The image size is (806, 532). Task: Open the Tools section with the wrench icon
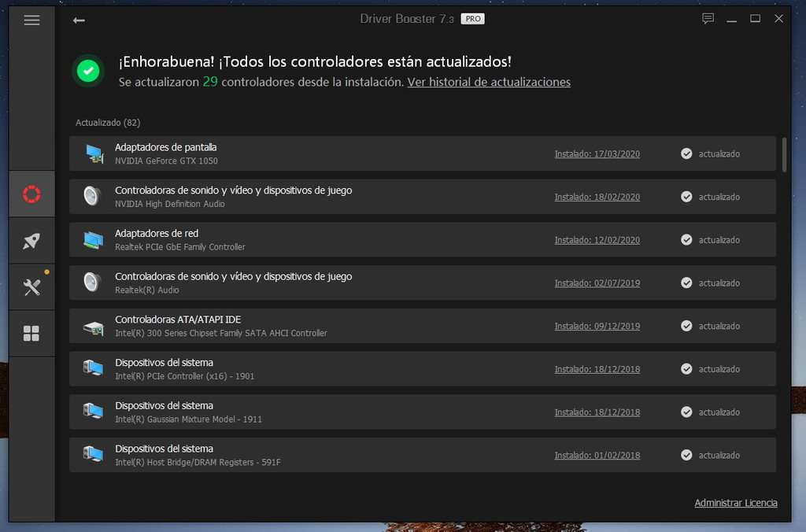point(31,286)
